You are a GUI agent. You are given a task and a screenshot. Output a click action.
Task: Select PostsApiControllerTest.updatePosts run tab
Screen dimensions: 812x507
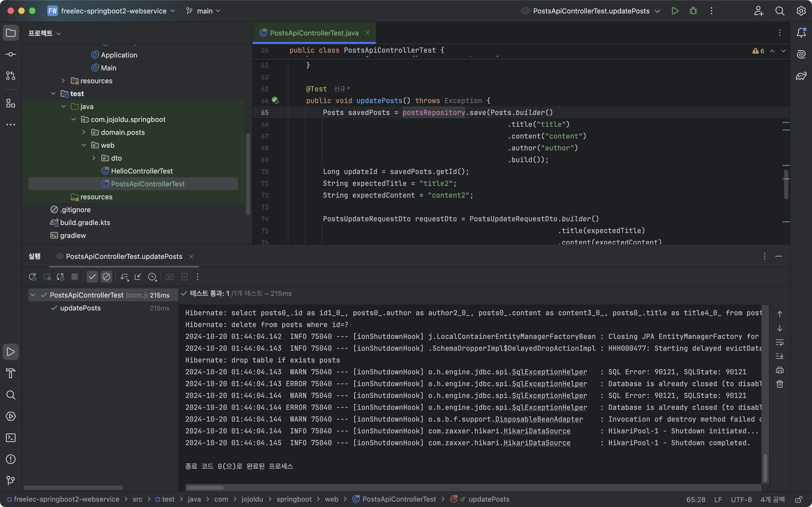point(124,256)
